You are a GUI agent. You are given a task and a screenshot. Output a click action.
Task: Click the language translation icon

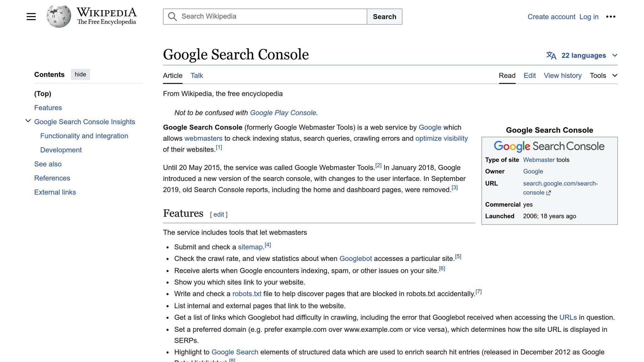point(551,56)
